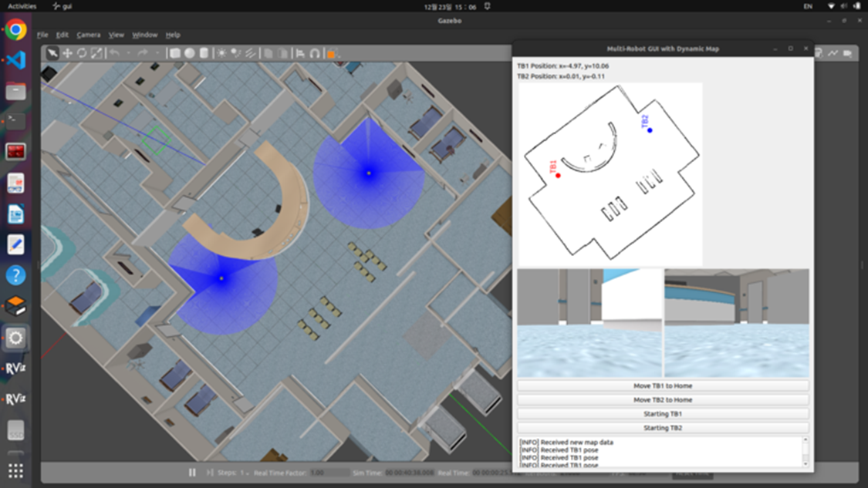Select the translate mode tool

click(x=67, y=54)
